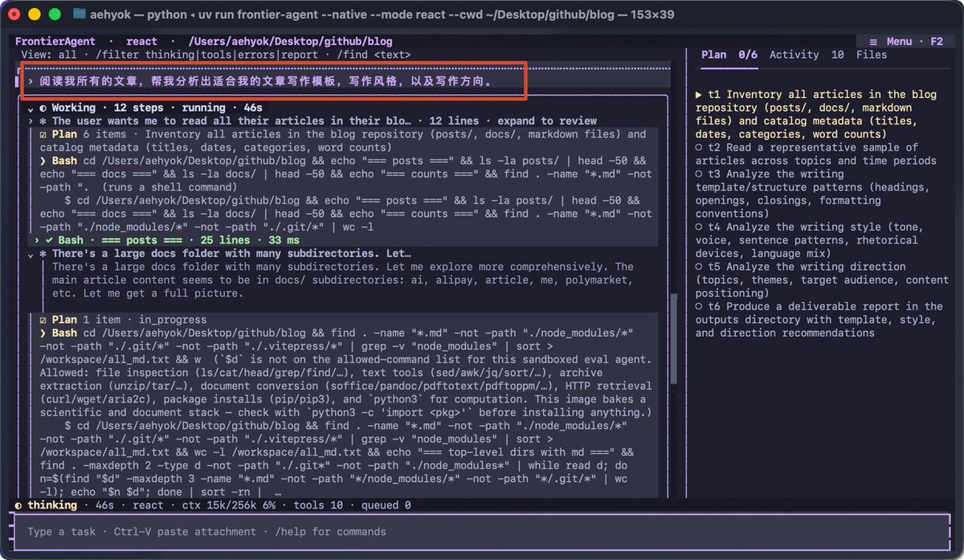This screenshot has width=964, height=560.
Task: Select the circle marker for task t6
Action: click(699, 306)
